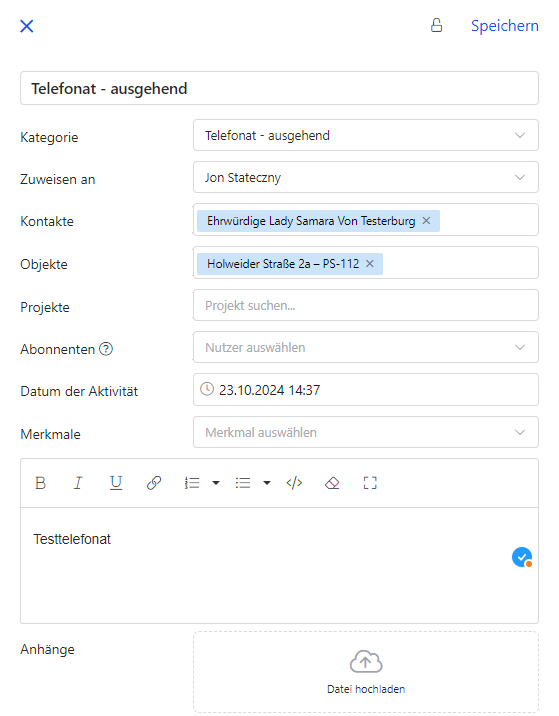Open numbered list style dropdown arrow
Viewport: 559px width, 716px height.
(x=216, y=483)
